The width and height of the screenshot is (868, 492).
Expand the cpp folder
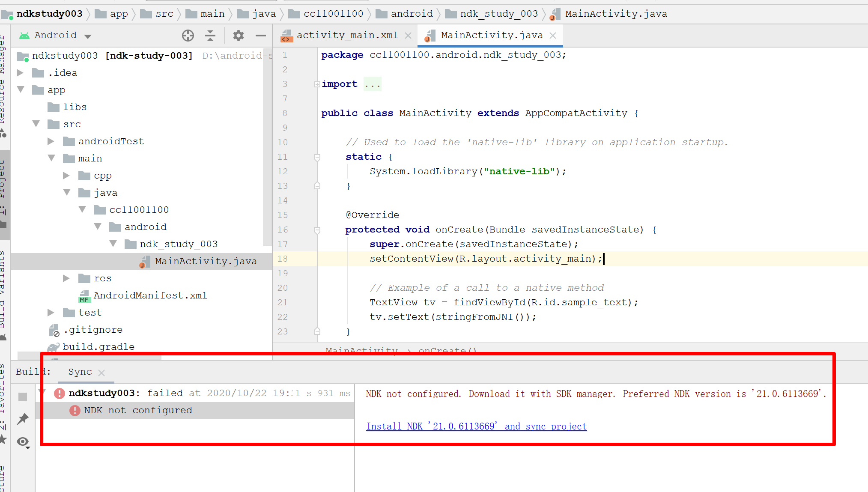pos(66,176)
